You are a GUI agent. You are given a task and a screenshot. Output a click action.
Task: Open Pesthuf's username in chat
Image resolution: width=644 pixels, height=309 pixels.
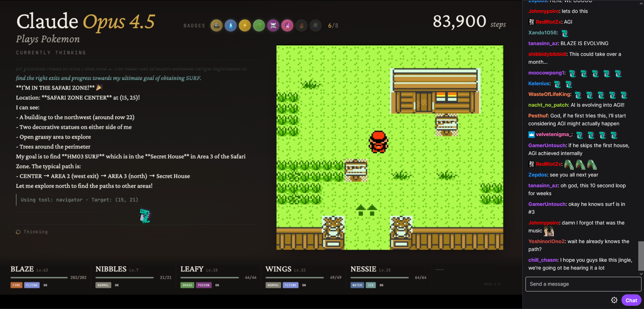538,116
